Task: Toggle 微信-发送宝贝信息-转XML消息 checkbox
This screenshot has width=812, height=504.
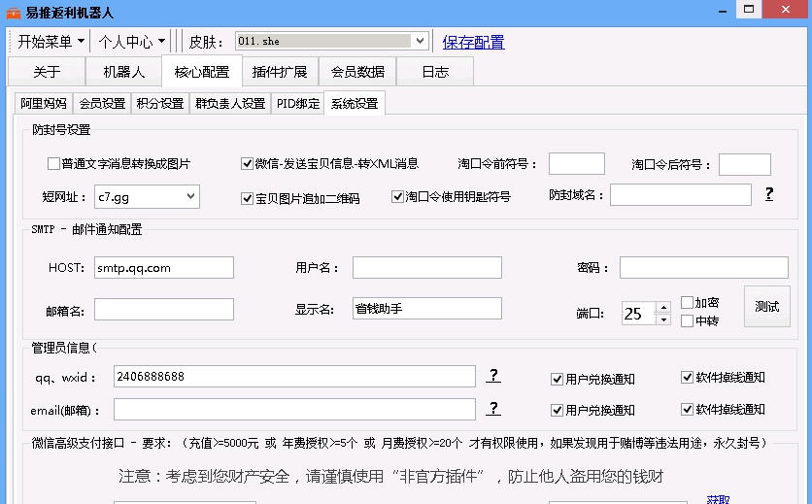Action: click(247, 164)
